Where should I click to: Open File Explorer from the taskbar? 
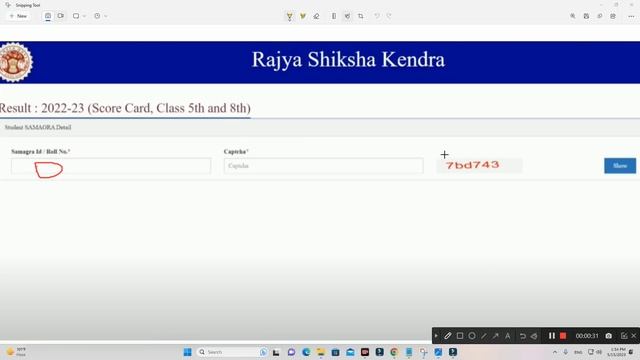click(321, 352)
